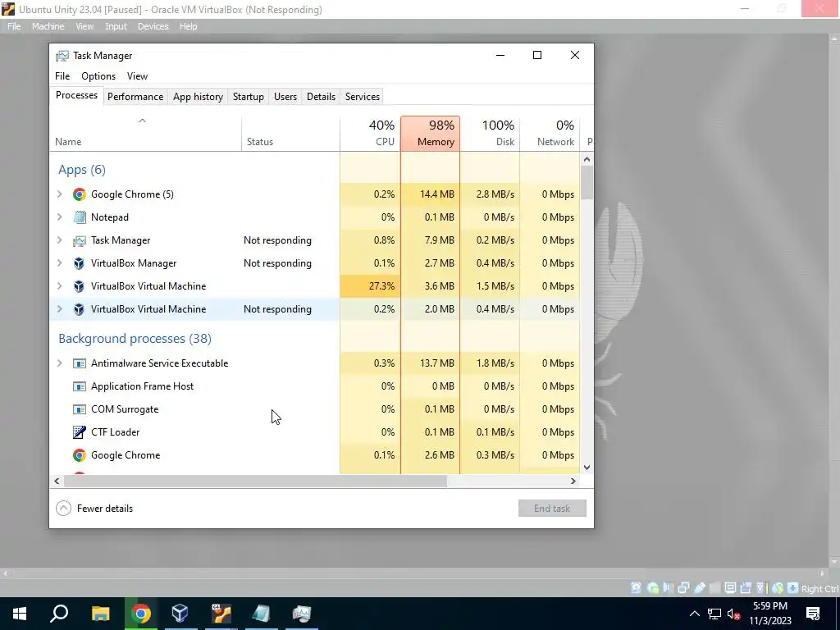Open VirtualBox Machine menu
This screenshot has width=840, height=630.
[48, 26]
